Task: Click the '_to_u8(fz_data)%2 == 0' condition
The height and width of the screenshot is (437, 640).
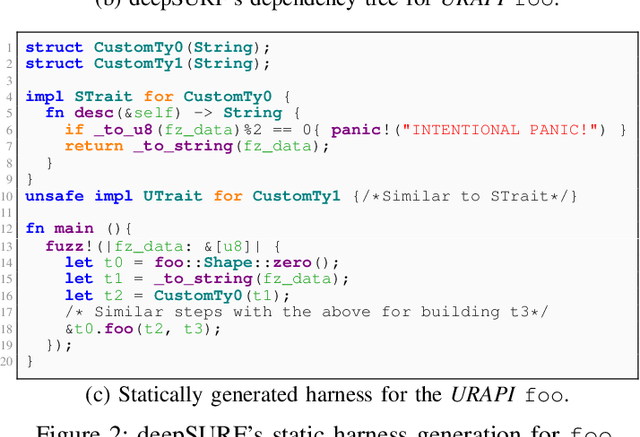Action: [202, 130]
